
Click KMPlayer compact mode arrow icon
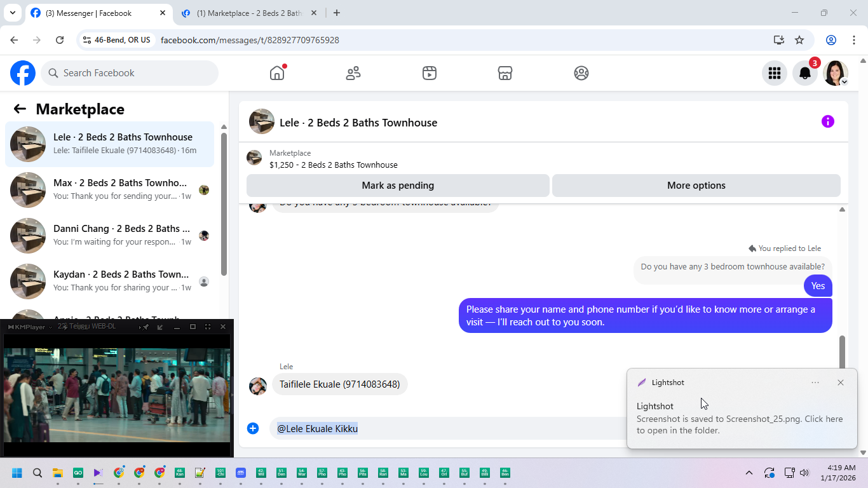click(x=160, y=327)
